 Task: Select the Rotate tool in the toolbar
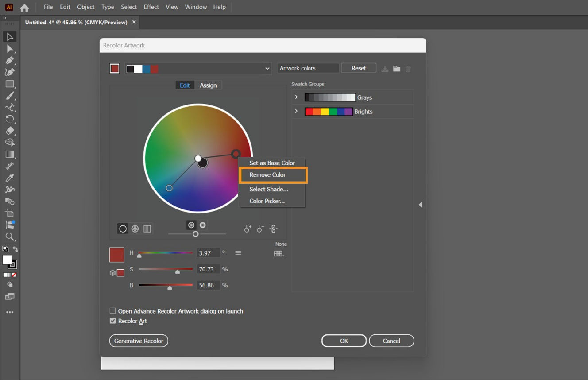pos(10,119)
